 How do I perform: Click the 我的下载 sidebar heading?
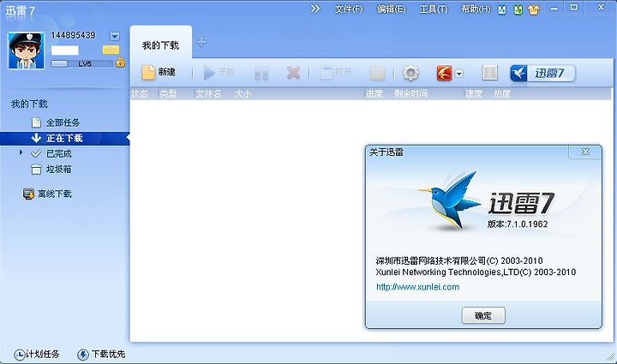click(x=29, y=104)
